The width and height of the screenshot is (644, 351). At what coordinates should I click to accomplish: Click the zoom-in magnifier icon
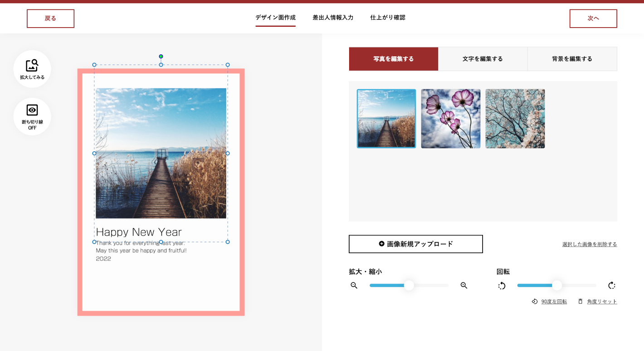pyautogui.click(x=463, y=285)
